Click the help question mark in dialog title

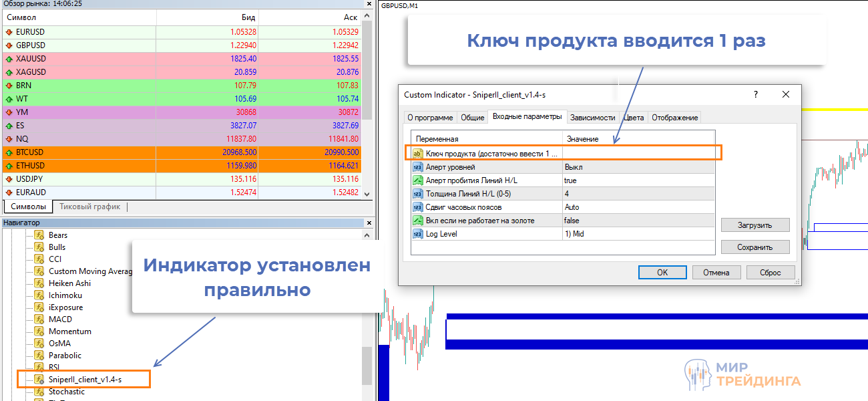click(x=755, y=95)
